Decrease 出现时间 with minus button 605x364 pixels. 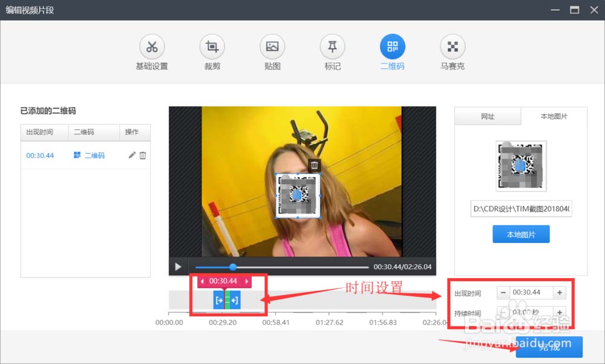[x=503, y=293]
